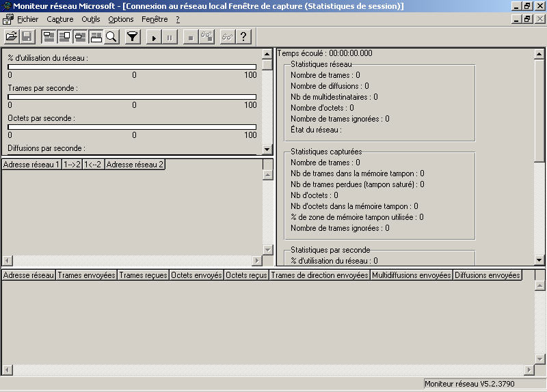Click the Octets par seconde gauge bar

click(x=132, y=127)
